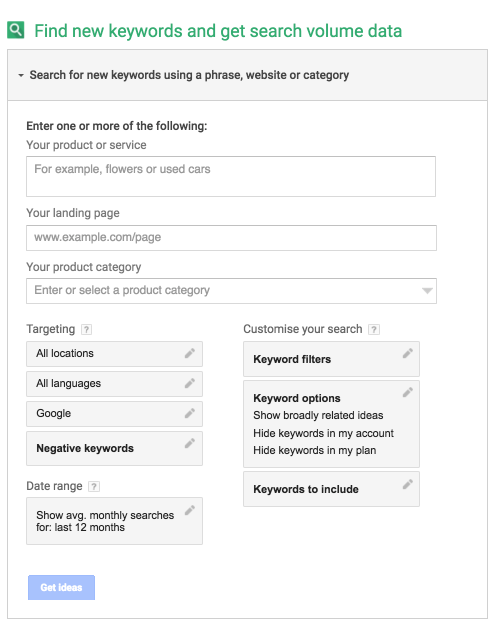The width and height of the screenshot is (504, 627).
Task: Edit Google network pencil icon
Action: coord(190,413)
